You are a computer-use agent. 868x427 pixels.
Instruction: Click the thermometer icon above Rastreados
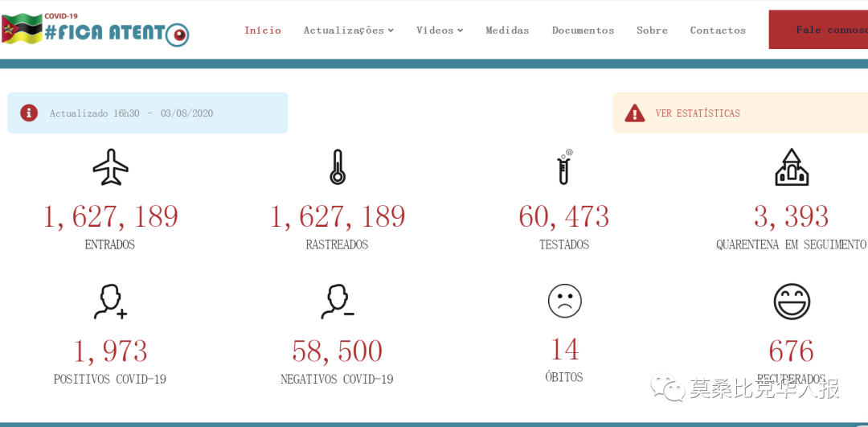pos(338,167)
